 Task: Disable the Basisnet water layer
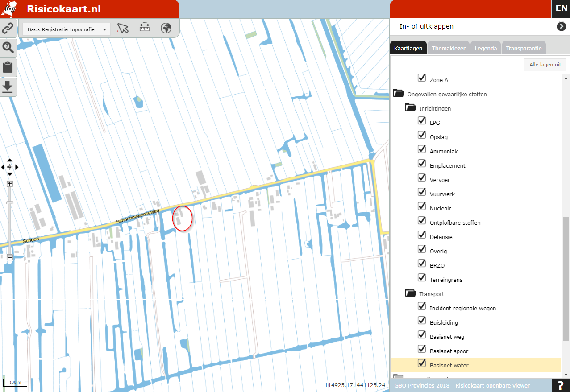click(422, 363)
